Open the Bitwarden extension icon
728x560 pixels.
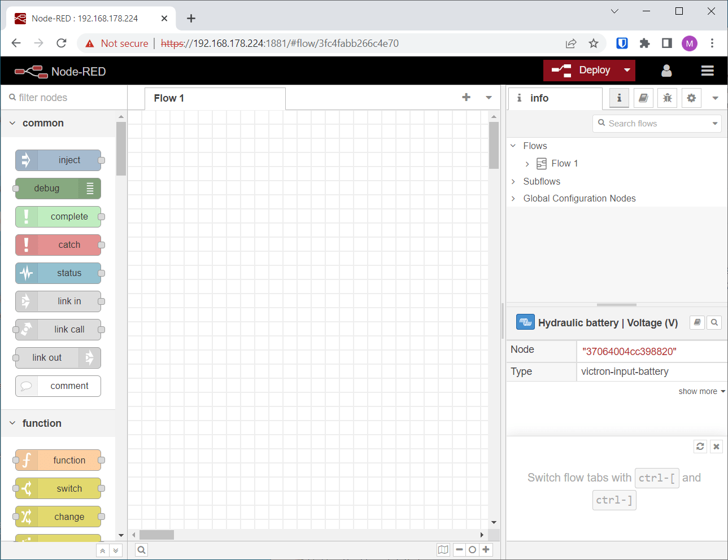tap(622, 43)
